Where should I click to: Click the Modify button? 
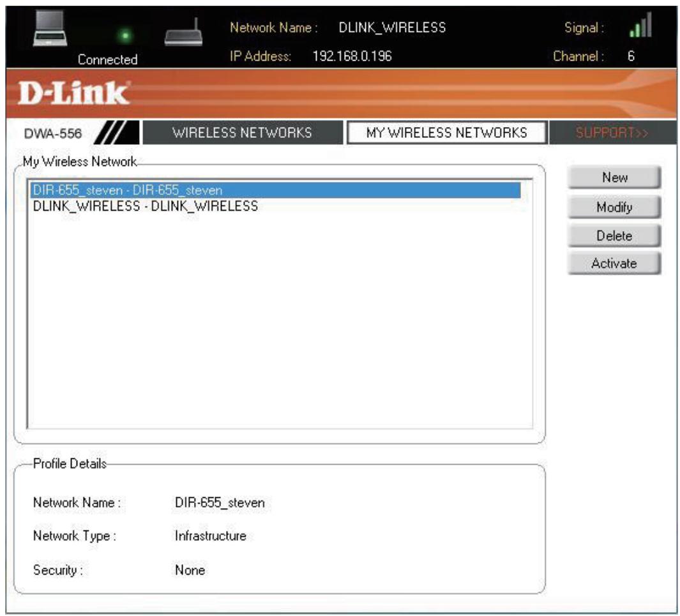click(614, 207)
